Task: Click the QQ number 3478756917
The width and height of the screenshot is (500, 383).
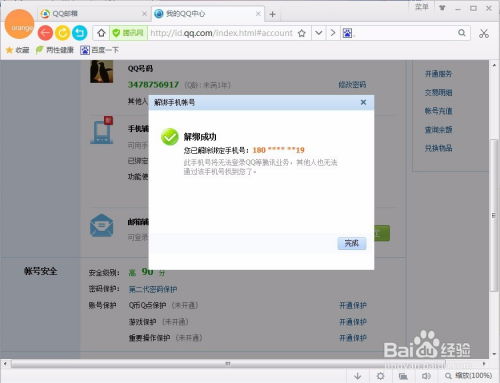Action: (x=153, y=85)
